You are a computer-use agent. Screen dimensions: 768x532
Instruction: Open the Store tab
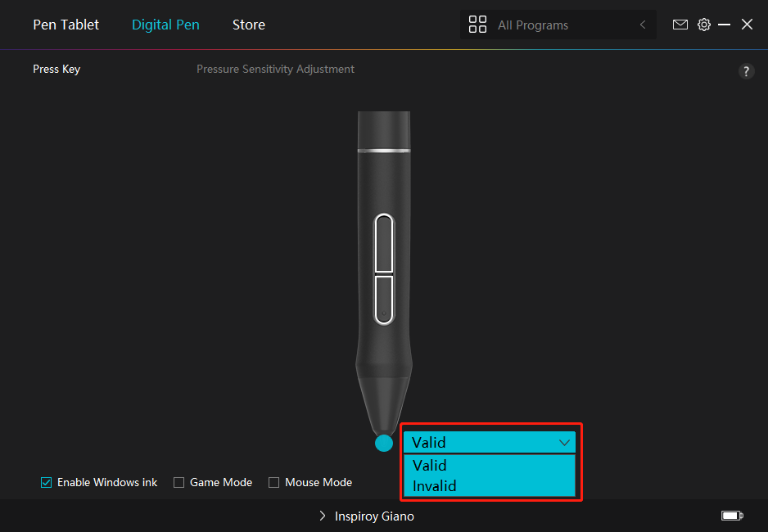(x=248, y=25)
